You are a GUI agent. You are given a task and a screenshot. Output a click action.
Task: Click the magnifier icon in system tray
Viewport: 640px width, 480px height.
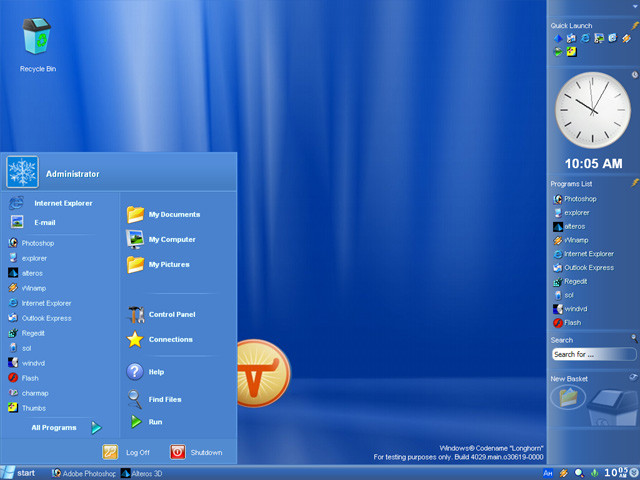(579, 473)
